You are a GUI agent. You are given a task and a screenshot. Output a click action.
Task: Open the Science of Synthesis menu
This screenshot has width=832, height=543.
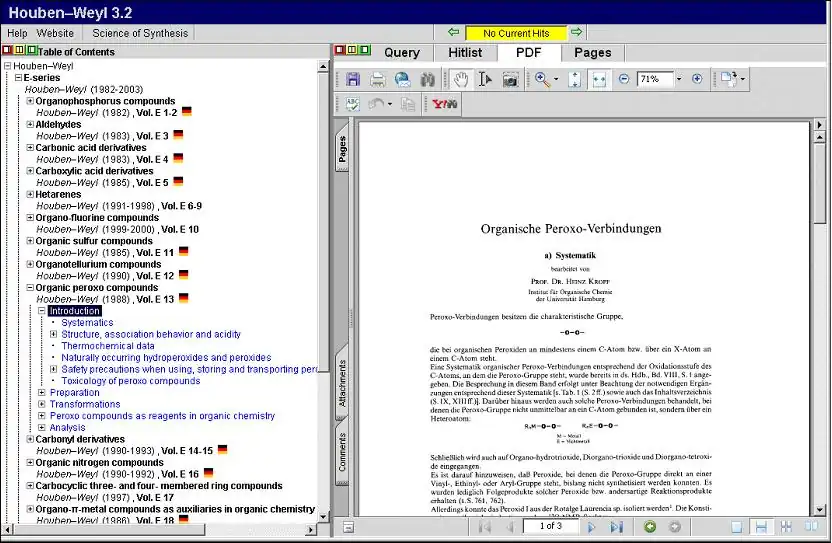tap(139, 33)
